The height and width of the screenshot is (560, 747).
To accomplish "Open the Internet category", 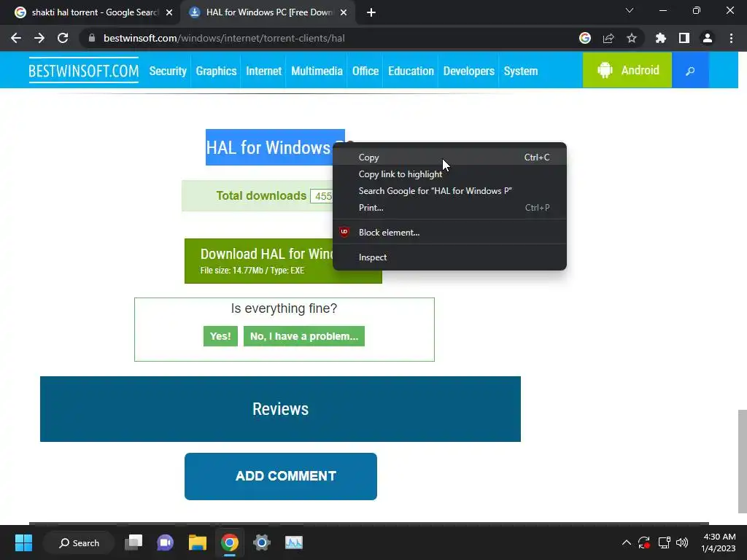I will click(x=263, y=71).
